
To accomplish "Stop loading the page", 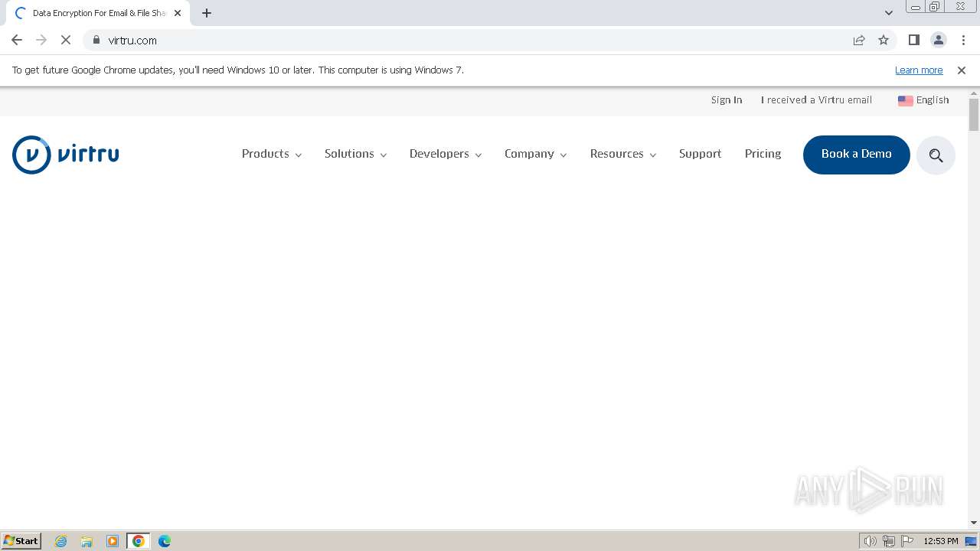I will [66, 40].
